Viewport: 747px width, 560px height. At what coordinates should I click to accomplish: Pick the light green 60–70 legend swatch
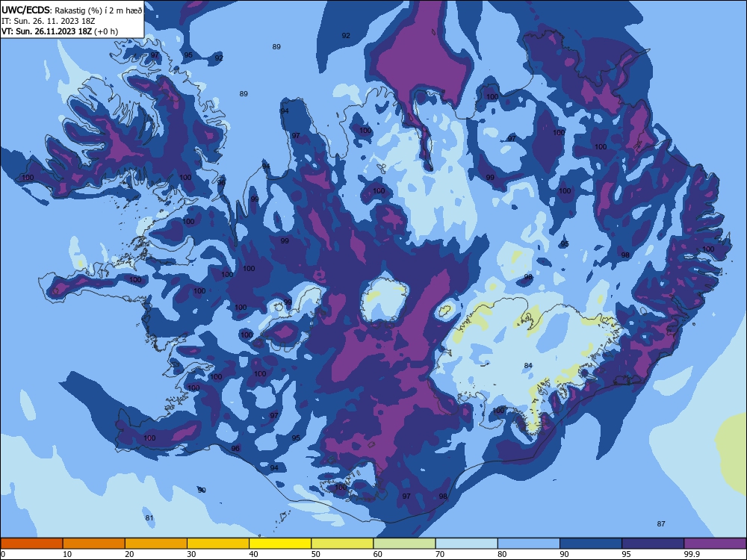pyautogui.click(x=404, y=544)
